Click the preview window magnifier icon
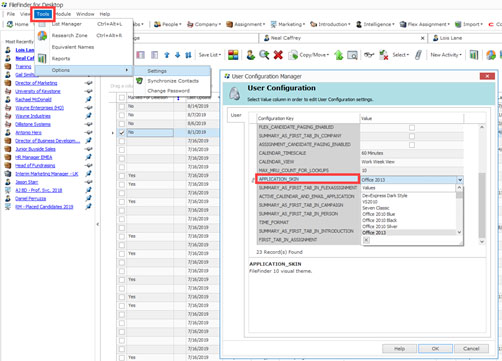 352,55
